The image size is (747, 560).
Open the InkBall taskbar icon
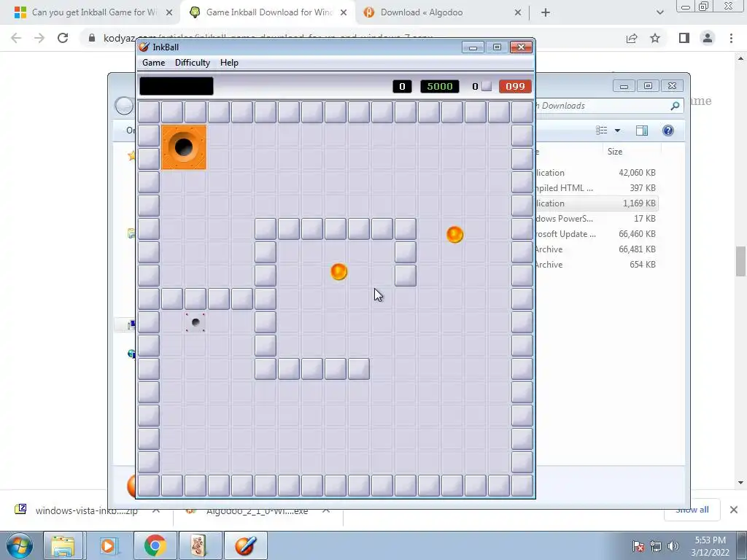click(245, 545)
